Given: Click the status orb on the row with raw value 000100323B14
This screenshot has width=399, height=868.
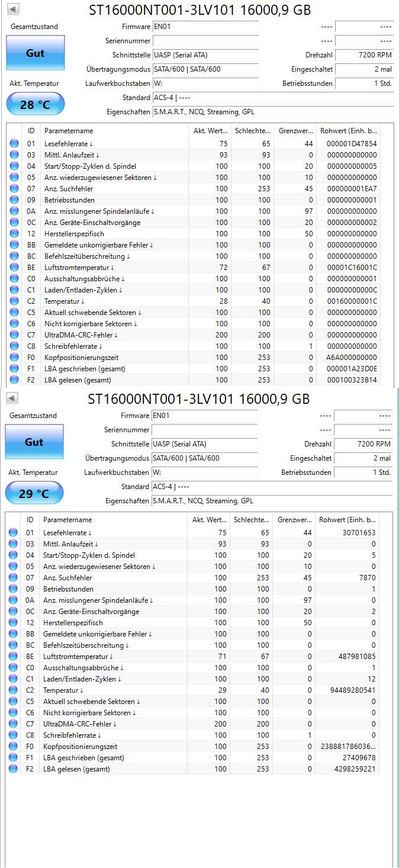Looking at the screenshot, I should tap(14, 380).
